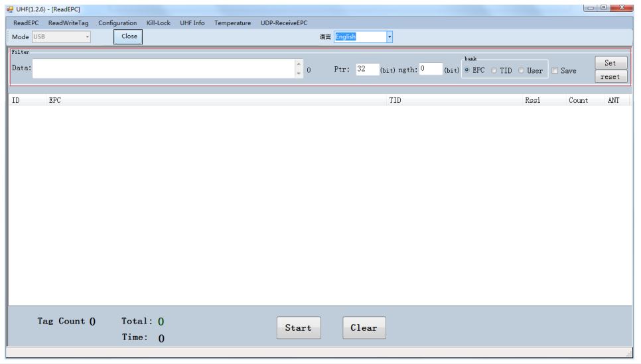
Task: Open the UHF Info menu
Action: [192, 23]
